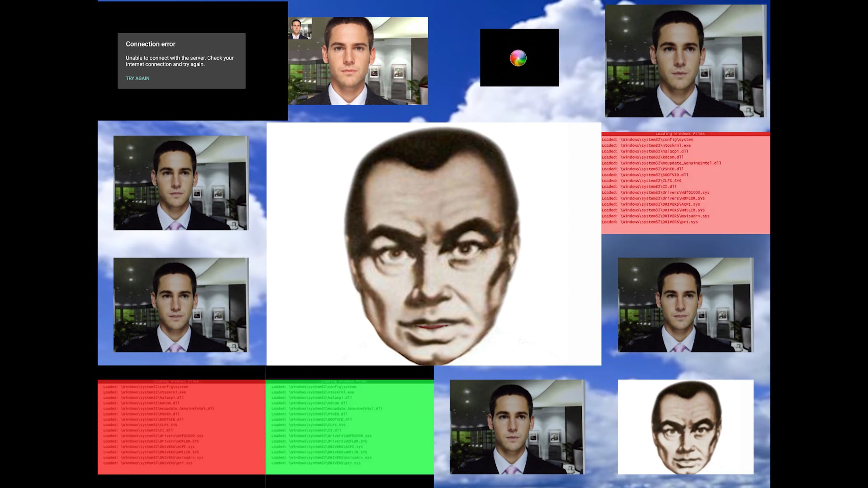
Task: Select the small sketched face thumbnail
Action: click(685, 427)
